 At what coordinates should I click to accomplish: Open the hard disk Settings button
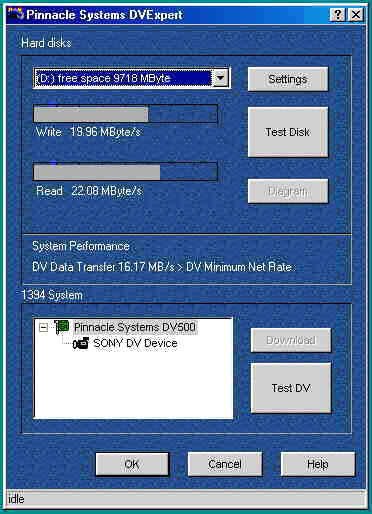pos(288,79)
